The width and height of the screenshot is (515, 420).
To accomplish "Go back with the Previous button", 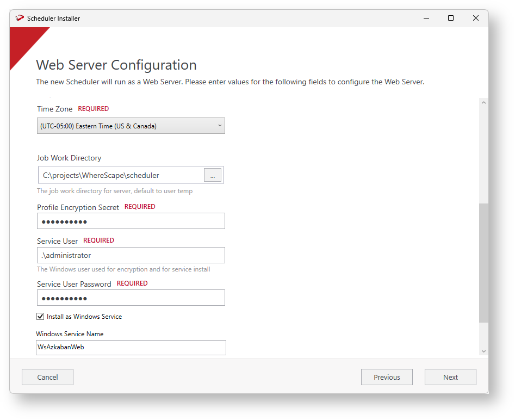I will 387,377.
